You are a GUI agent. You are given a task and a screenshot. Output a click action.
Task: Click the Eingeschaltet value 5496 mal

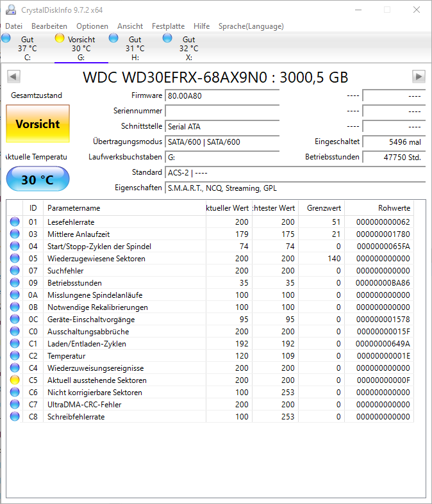pyautogui.click(x=394, y=142)
